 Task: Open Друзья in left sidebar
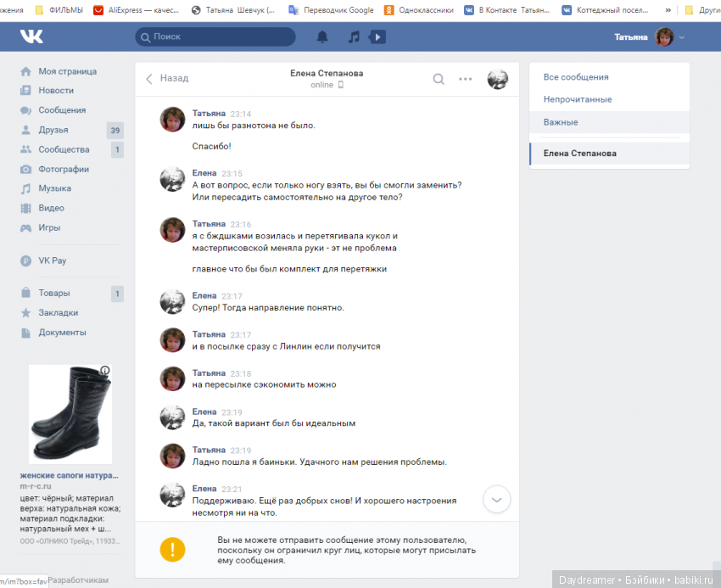coord(53,130)
